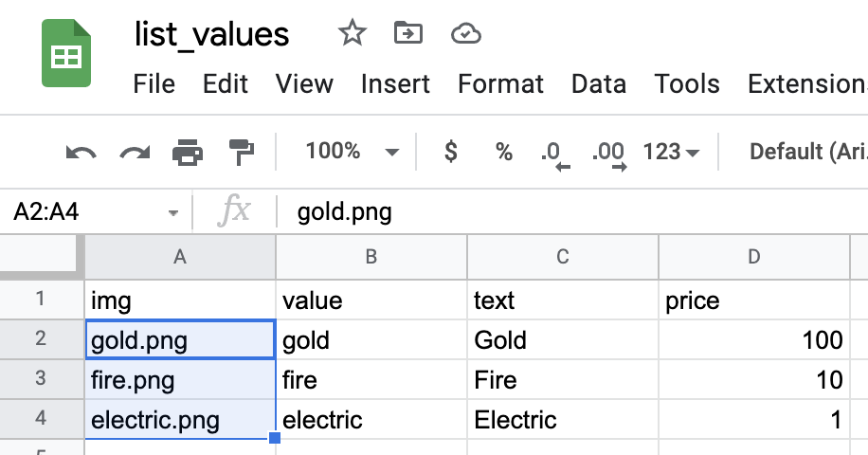Open the File menu
The width and height of the screenshot is (868, 455).
[x=154, y=83]
